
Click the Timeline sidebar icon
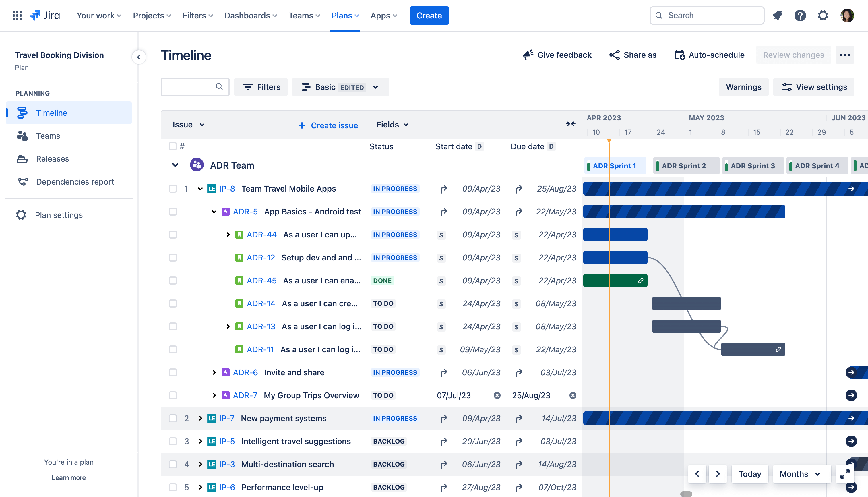tap(22, 112)
